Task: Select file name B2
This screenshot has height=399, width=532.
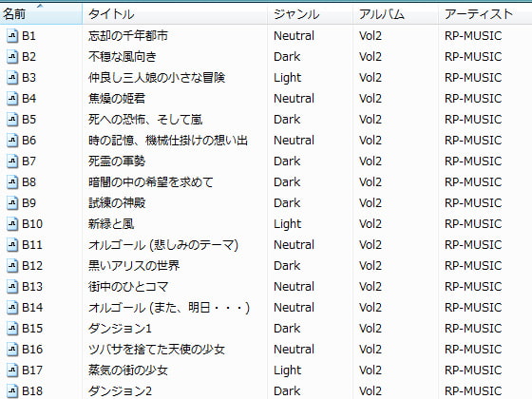Action: pyautogui.click(x=28, y=57)
